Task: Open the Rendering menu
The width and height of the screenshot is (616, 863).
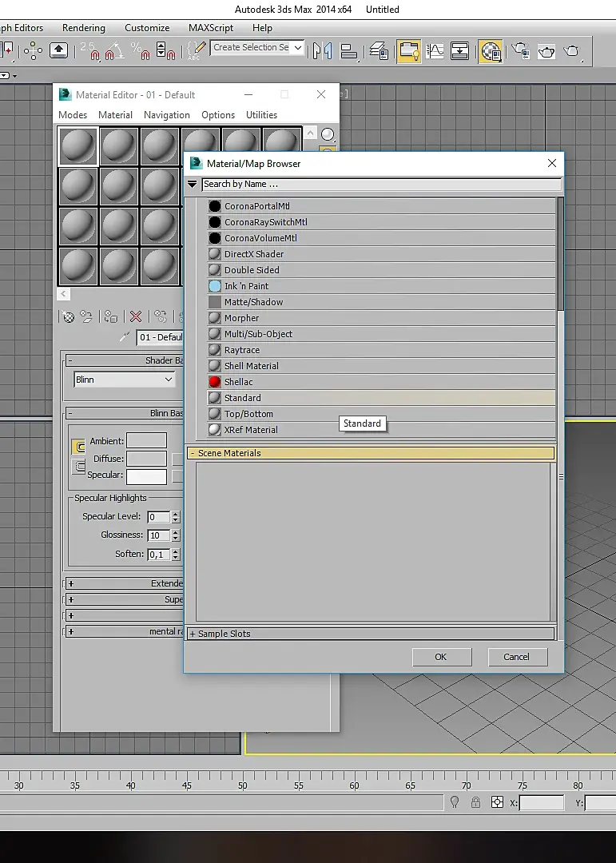Action: click(84, 27)
